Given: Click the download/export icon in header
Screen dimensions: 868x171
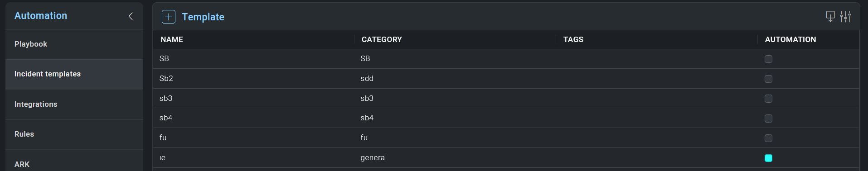Looking at the screenshot, I should click(830, 17).
